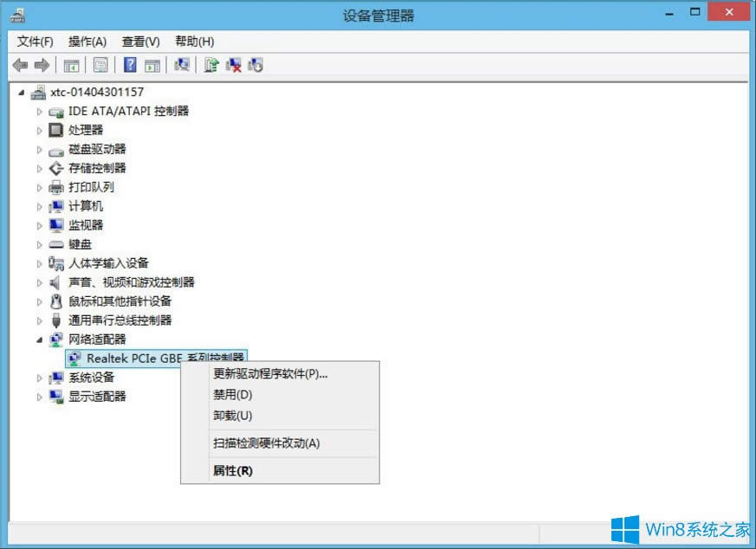Viewport: 756px width, 549px height.
Task: Click the Forward navigation arrow icon
Action: pos(41,65)
